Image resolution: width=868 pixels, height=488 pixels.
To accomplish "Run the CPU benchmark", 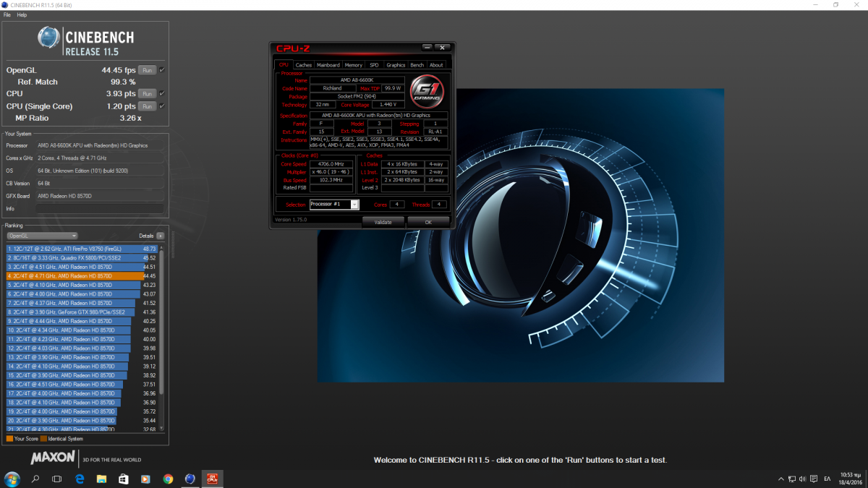I will pos(147,93).
